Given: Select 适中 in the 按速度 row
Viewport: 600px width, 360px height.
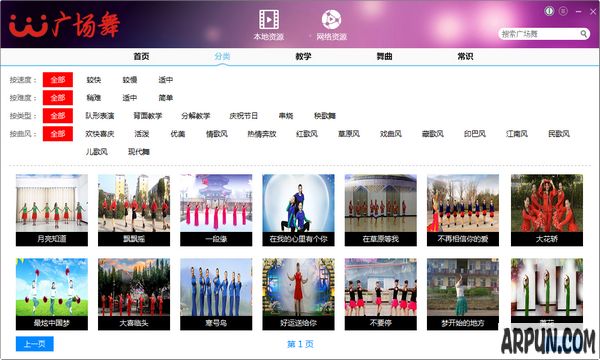Looking at the screenshot, I should tap(166, 80).
